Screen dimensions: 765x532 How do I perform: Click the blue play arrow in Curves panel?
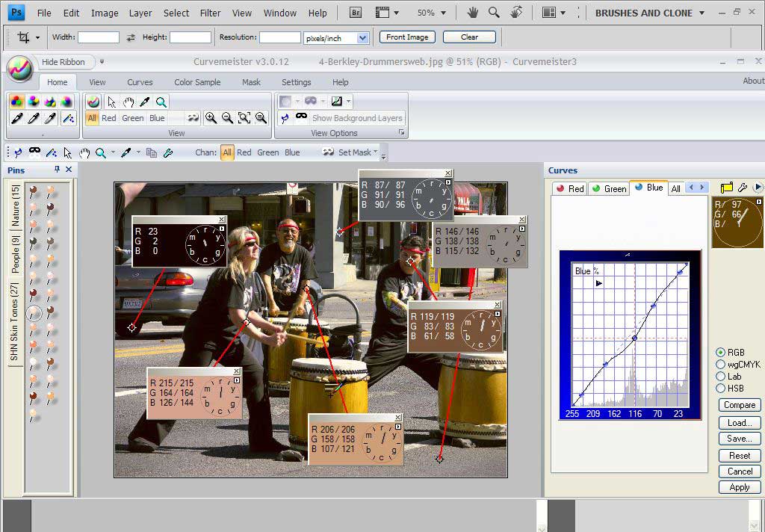(758, 187)
